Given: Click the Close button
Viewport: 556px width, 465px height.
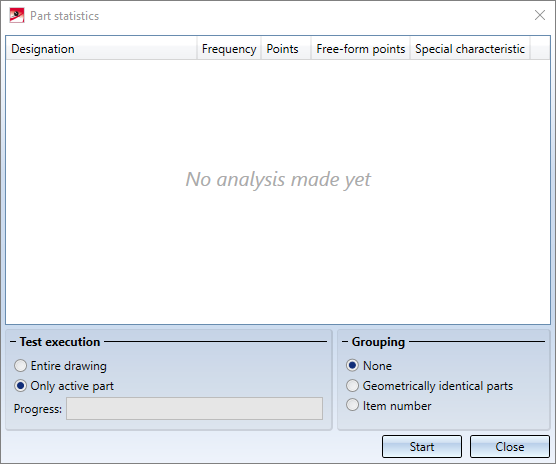Looking at the screenshot, I should [x=510, y=447].
